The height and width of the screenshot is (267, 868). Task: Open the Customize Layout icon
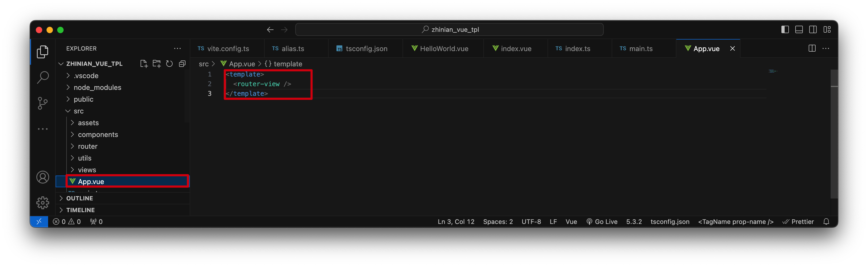(827, 30)
